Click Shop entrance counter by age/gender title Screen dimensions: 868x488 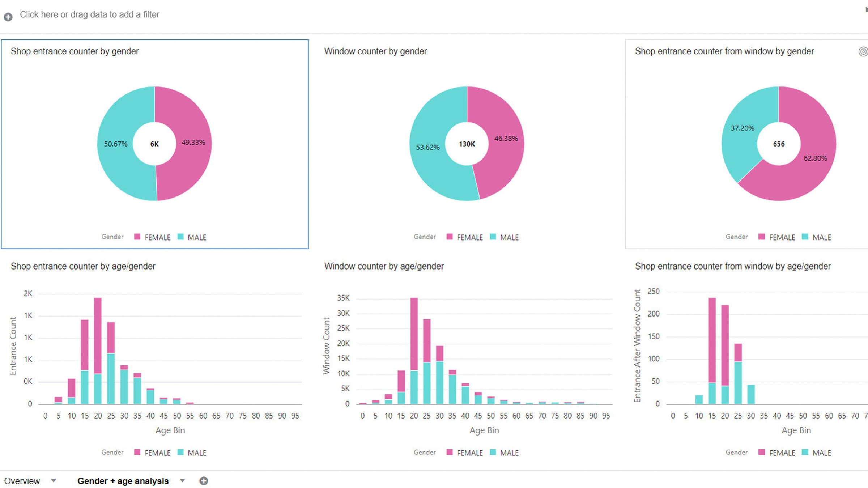[x=83, y=266]
